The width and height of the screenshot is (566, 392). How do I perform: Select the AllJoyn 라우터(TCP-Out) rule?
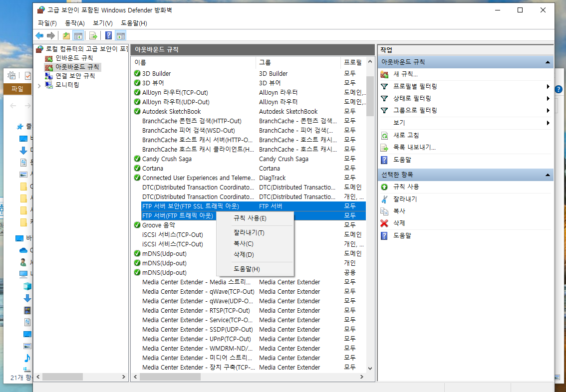coord(175,92)
